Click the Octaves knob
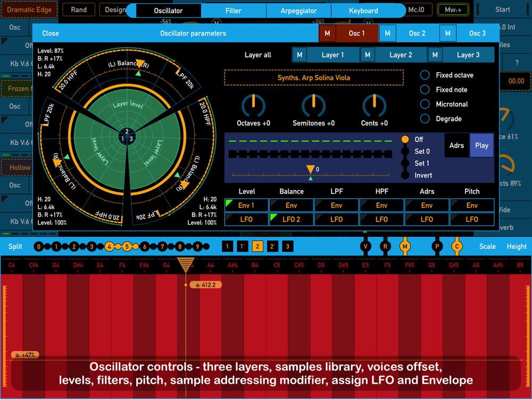532x399 pixels. (x=253, y=106)
